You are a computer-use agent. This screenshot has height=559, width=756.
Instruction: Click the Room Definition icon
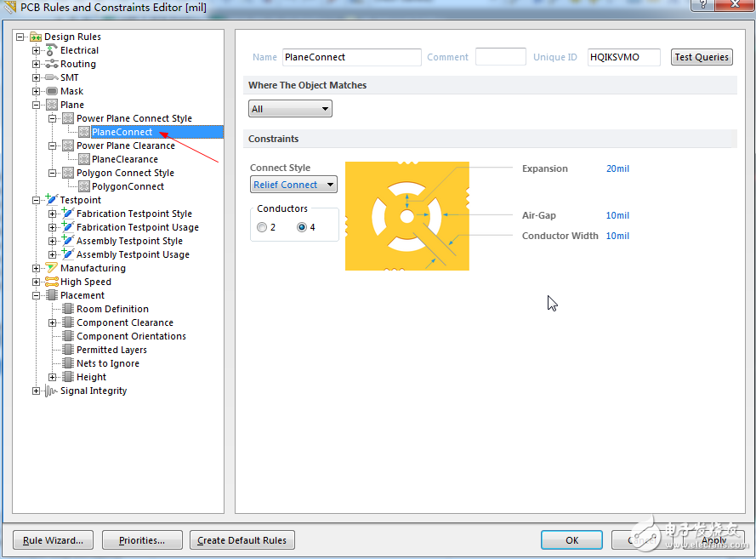point(68,309)
